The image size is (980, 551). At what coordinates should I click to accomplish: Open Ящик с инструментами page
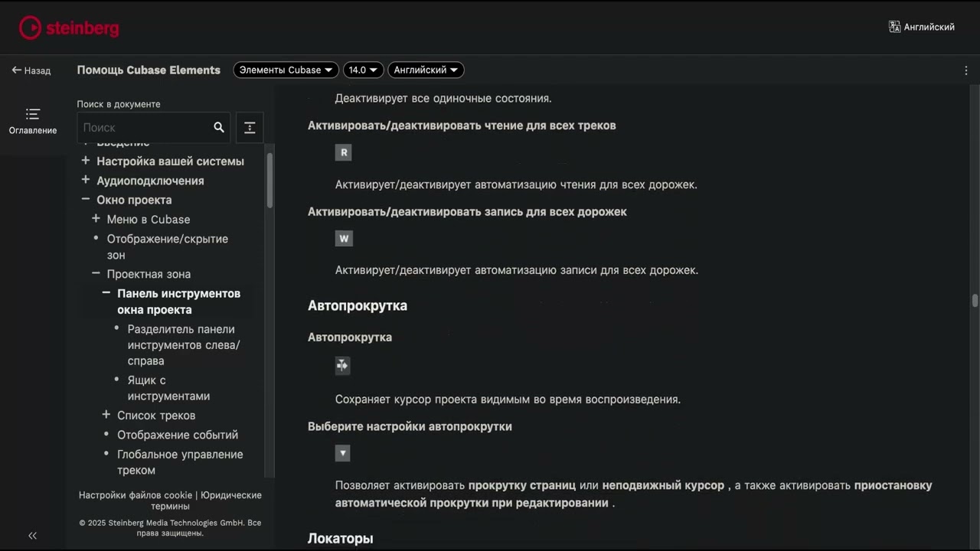click(x=168, y=388)
